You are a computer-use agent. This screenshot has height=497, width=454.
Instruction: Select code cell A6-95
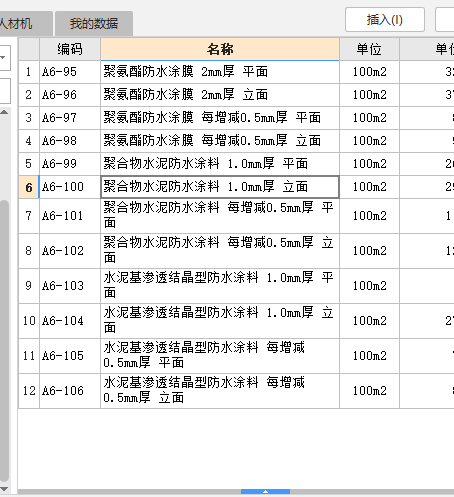coord(70,72)
